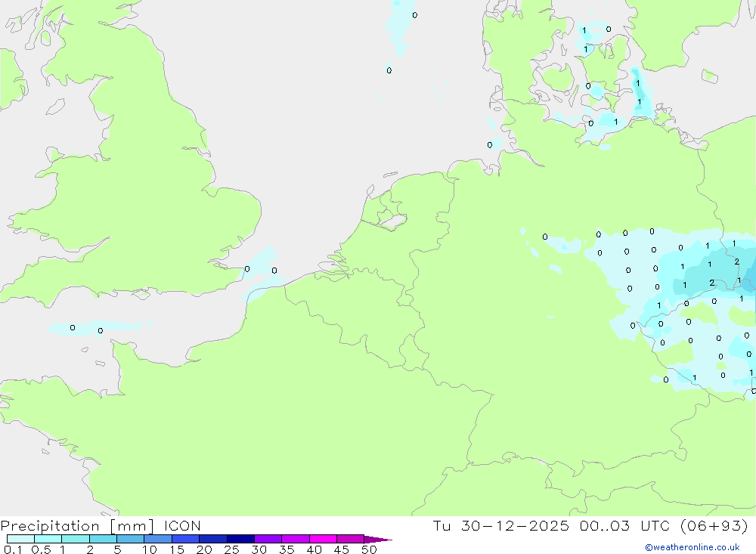Pick the 15–20 mm royal blue legend swatch
This screenshot has width=756, height=554.
(x=186, y=539)
